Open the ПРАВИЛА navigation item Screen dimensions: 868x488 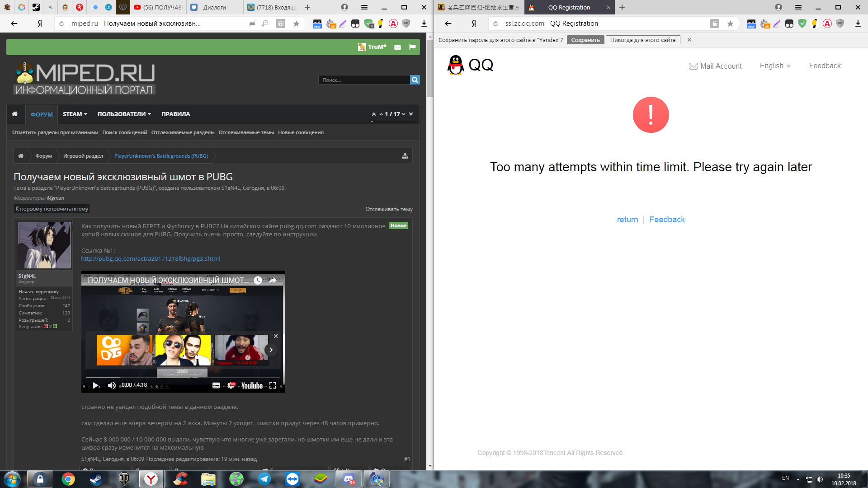tap(176, 114)
